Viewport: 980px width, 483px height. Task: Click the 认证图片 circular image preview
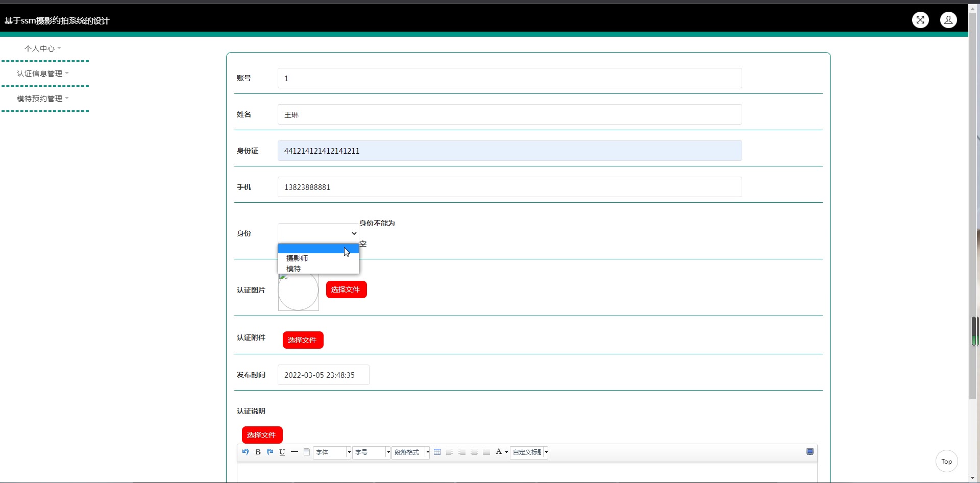(x=299, y=290)
